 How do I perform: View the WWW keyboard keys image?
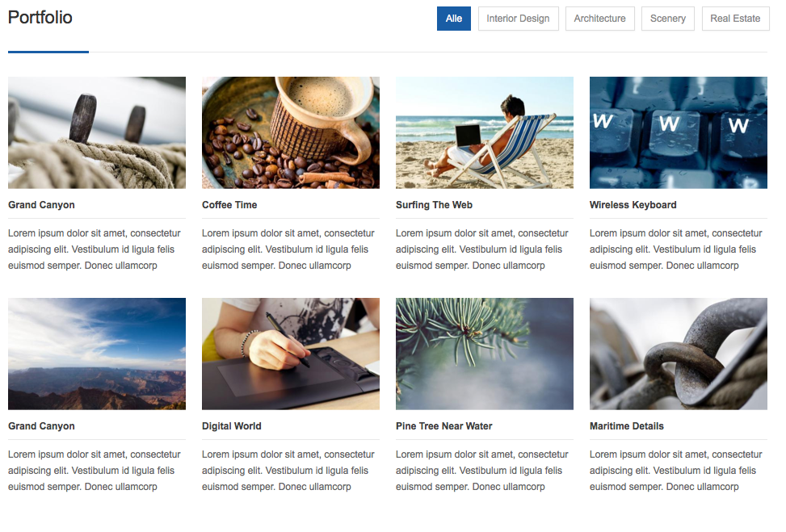679,132
